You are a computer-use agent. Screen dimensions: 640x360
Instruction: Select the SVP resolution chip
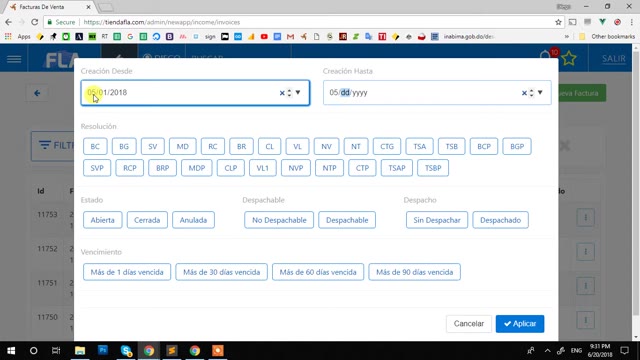97,168
